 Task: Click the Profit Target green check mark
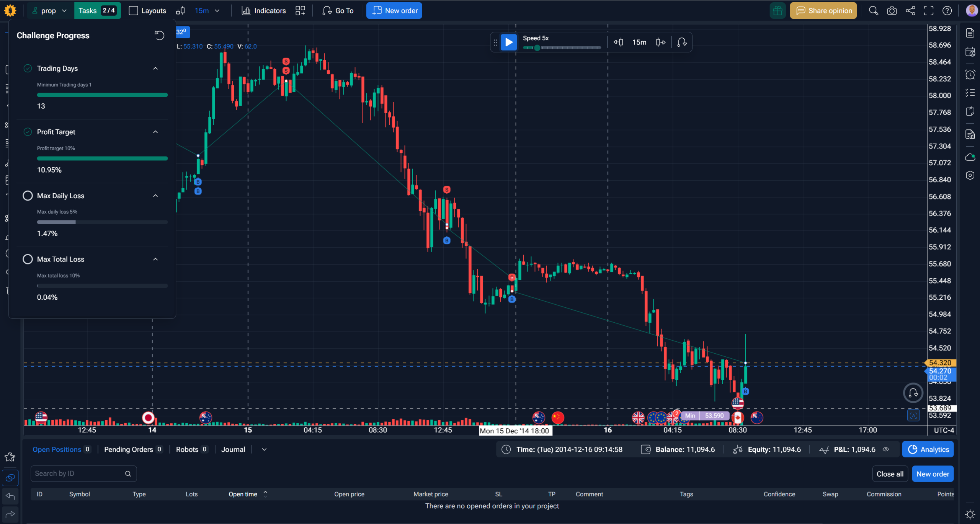pos(28,132)
